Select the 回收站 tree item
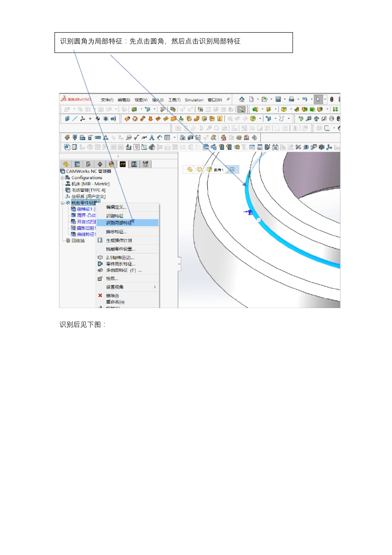Screen dimensions: 392x555 [78, 241]
